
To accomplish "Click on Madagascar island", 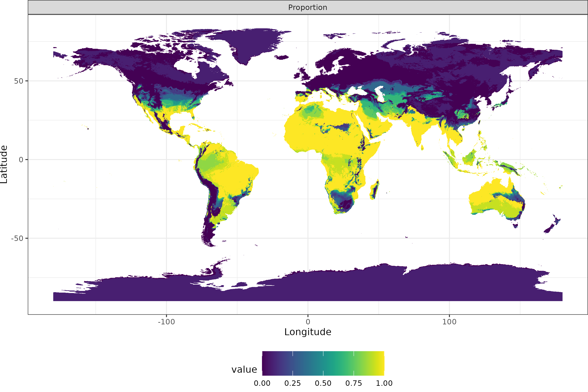I will [374, 191].
